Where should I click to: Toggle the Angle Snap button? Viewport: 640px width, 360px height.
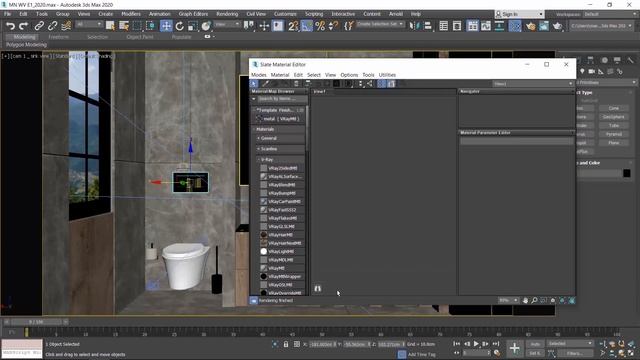click(x=307, y=26)
